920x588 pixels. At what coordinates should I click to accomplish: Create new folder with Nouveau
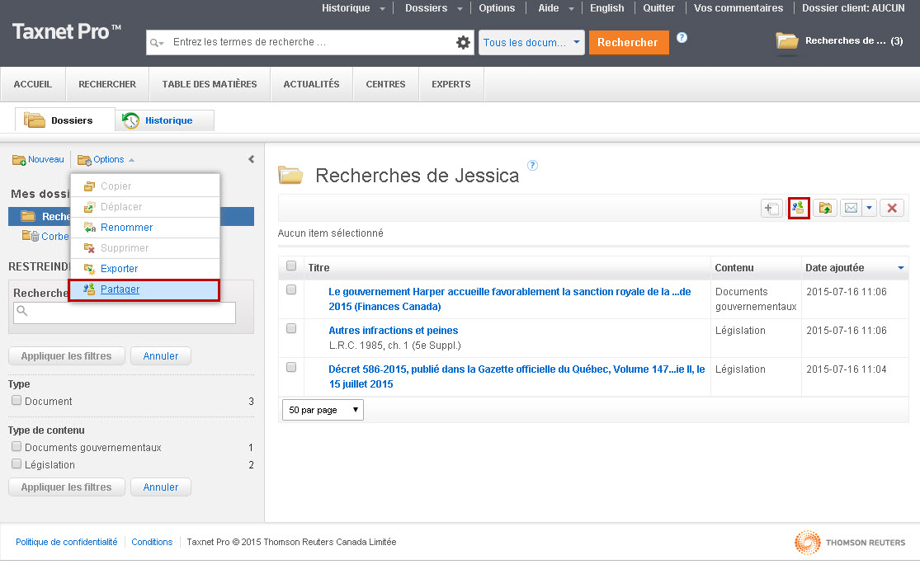click(38, 159)
